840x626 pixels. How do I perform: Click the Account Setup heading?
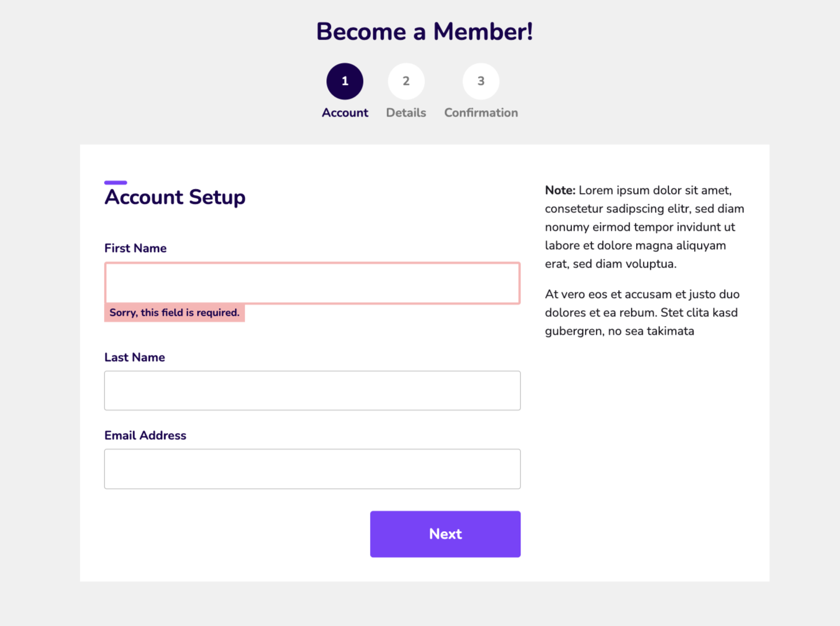click(x=175, y=197)
